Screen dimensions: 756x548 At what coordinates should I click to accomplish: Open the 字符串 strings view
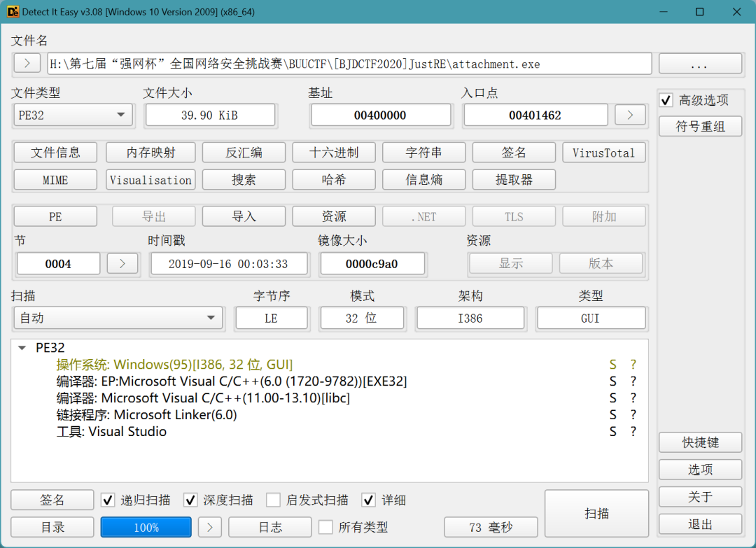click(423, 153)
